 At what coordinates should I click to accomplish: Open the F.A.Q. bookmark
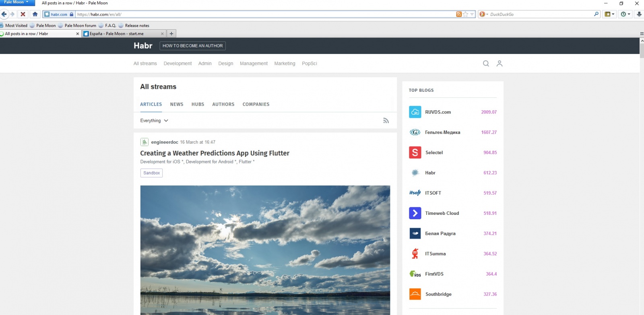(107, 25)
